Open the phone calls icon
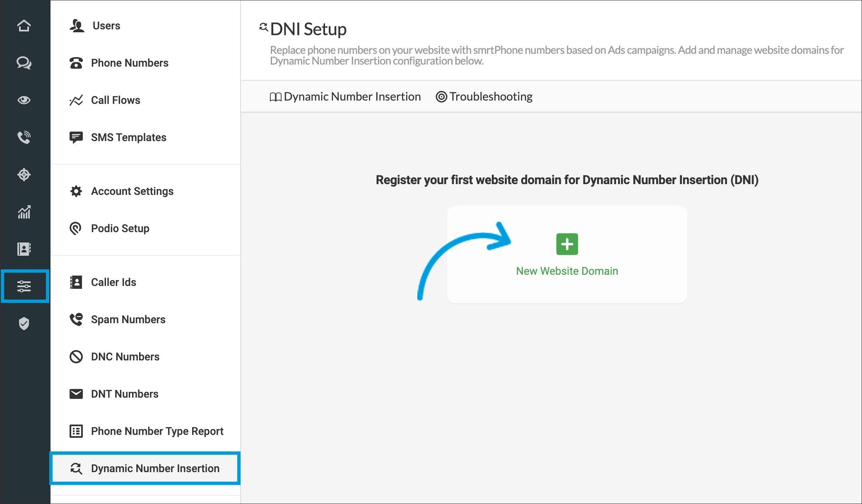 [24, 137]
